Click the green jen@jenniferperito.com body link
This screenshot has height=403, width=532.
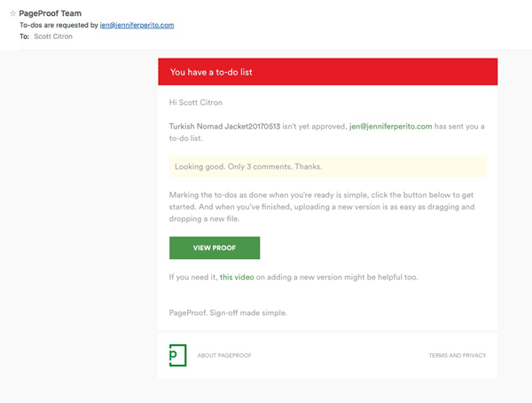coord(390,127)
